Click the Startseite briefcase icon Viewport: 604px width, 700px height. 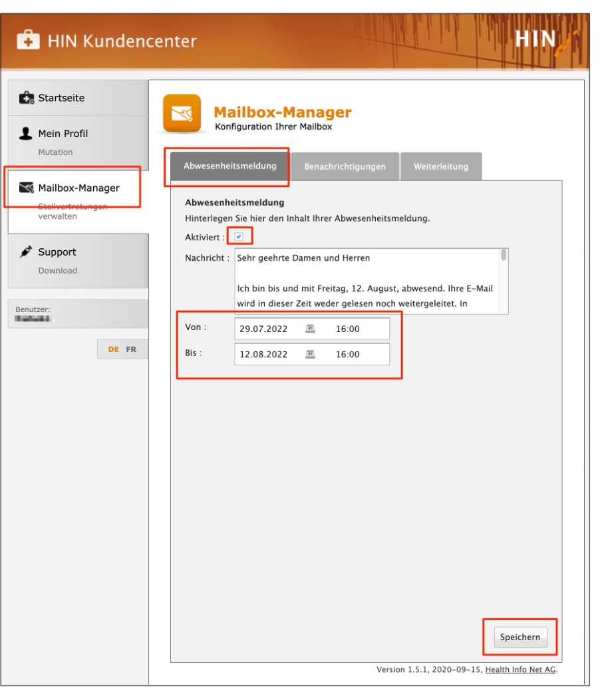tap(27, 98)
